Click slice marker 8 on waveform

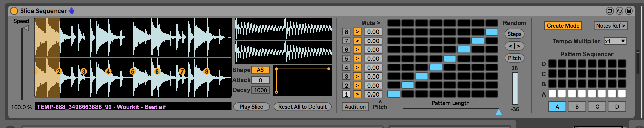pyautogui.click(x=206, y=71)
